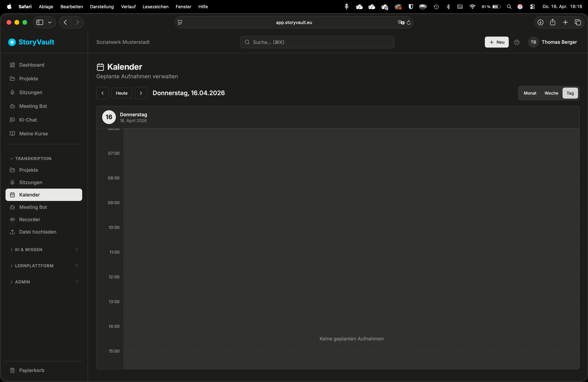Image resolution: width=588 pixels, height=382 pixels.
Task: Click the StoryVault logo
Action: [x=31, y=42]
